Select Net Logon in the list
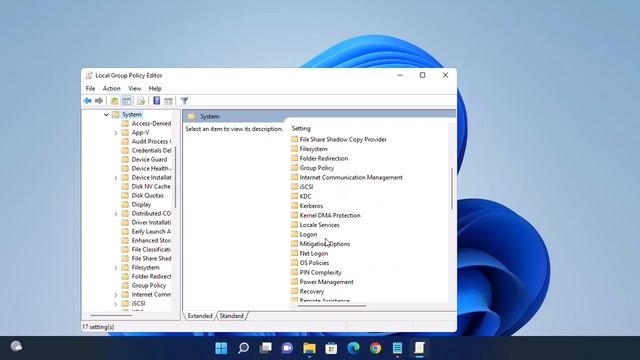The height and width of the screenshot is (360, 640). click(313, 253)
